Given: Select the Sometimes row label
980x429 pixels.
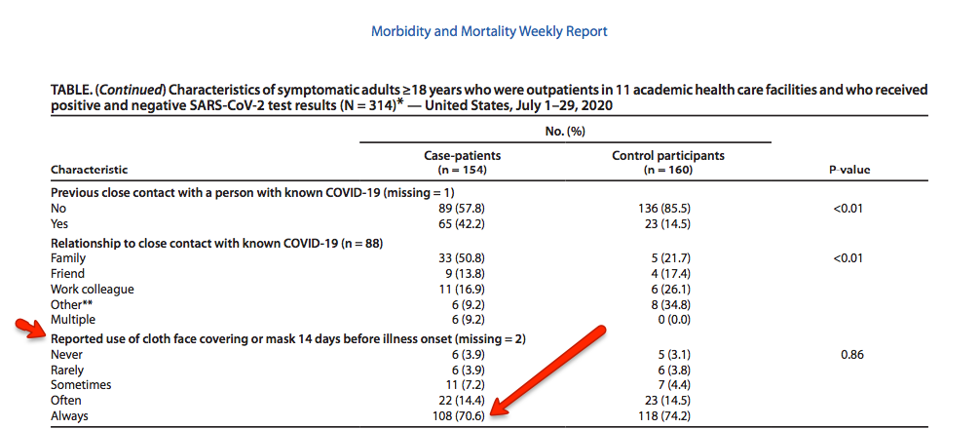Looking at the screenshot, I should [x=81, y=385].
